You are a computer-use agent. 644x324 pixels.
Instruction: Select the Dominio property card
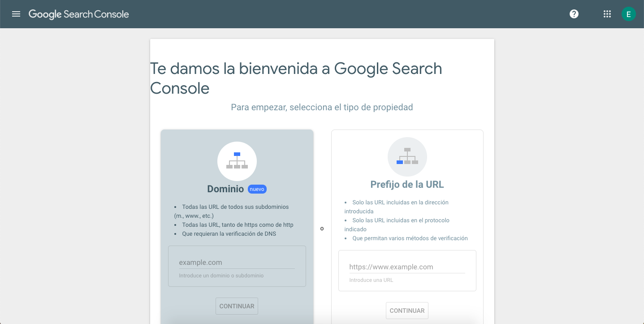237,215
